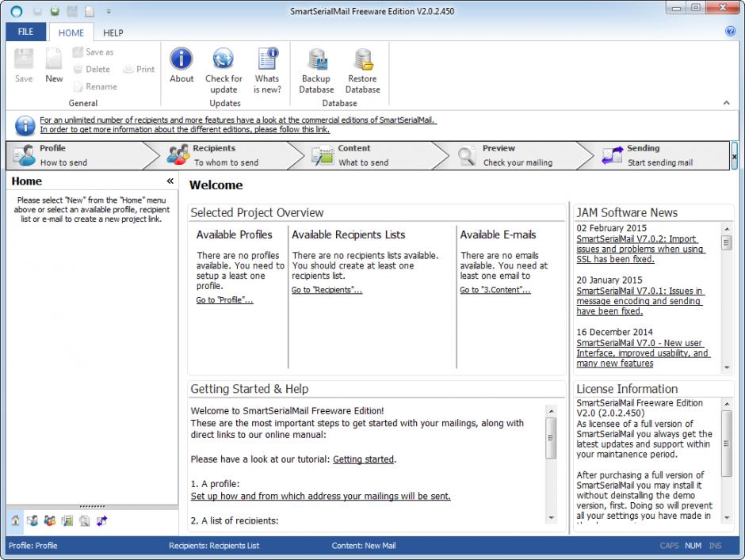Click the License Information scrollbar thumb

click(727, 443)
